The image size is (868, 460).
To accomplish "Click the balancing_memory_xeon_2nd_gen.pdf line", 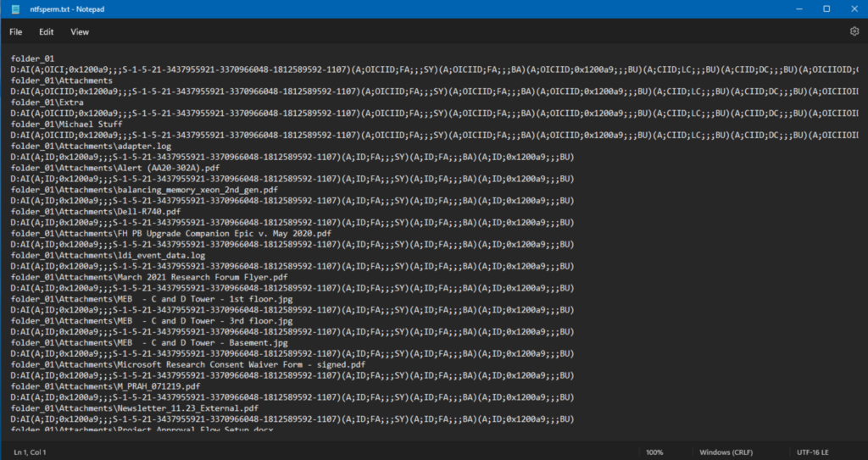I will point(144,190).
